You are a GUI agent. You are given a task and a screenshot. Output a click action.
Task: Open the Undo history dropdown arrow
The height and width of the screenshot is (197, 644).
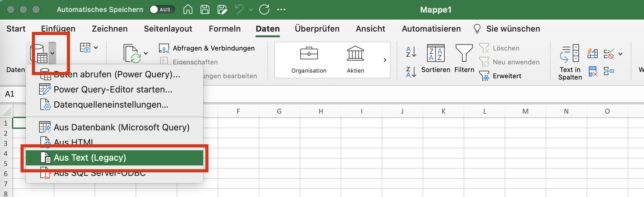pyautogui.click(x=251, y=10)
